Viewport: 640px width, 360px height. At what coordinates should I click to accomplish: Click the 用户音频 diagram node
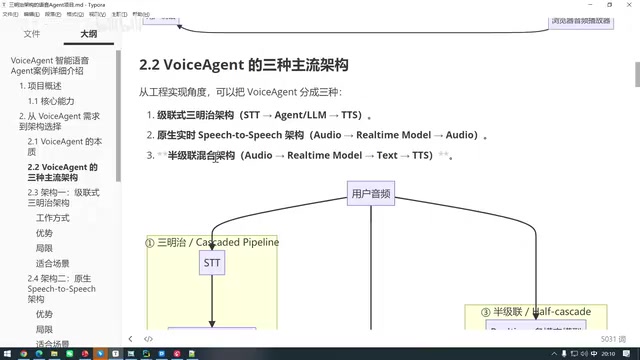click(371, 193)
